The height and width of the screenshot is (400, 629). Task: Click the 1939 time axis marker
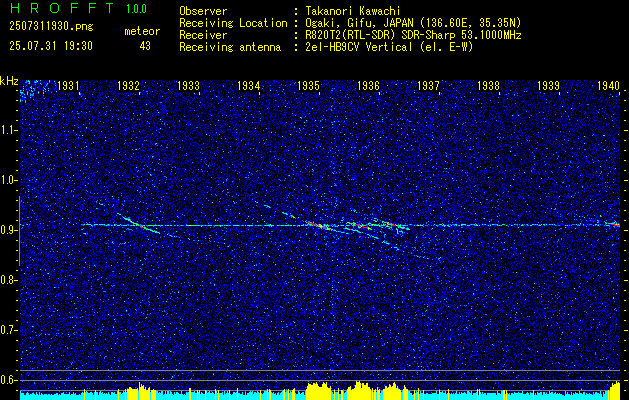548,85
